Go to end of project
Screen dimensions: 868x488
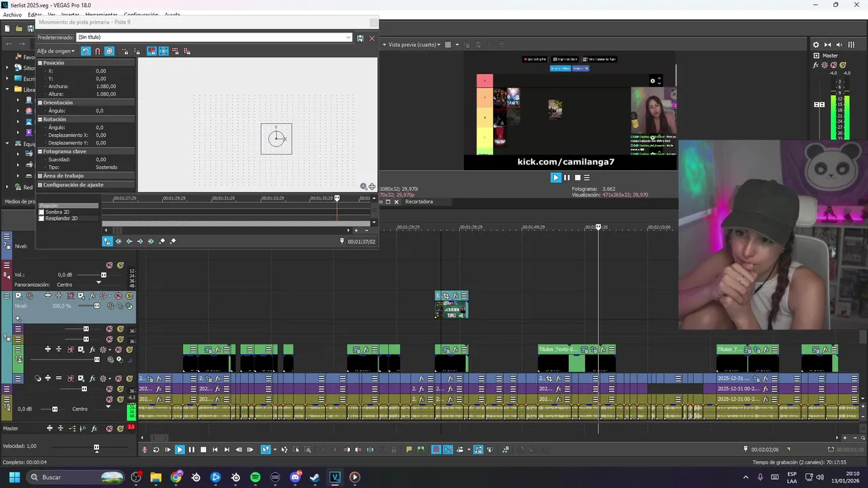coord(226,449)
